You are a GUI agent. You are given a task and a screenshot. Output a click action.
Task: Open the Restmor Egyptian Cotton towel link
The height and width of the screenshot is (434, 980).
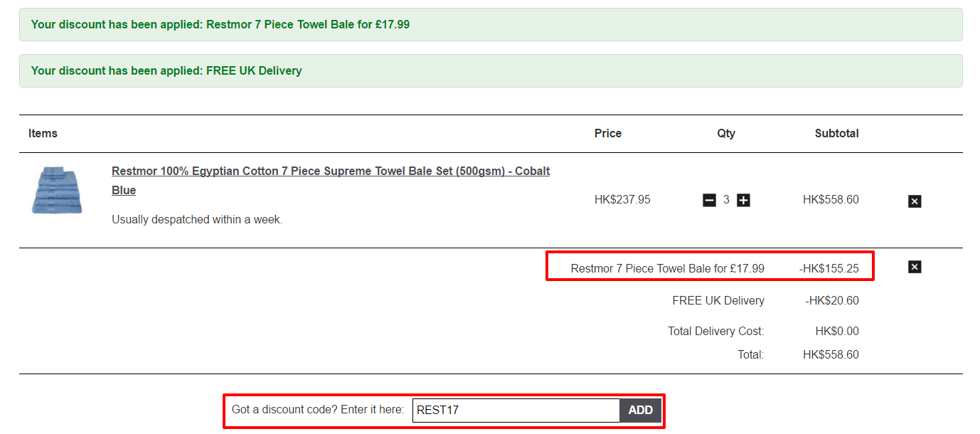(330, 171)
